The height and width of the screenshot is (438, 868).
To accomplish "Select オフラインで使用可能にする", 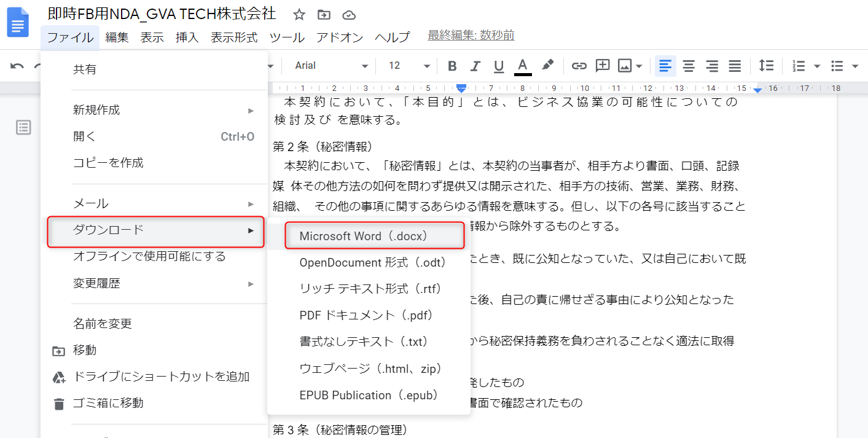I will (154, 256).
